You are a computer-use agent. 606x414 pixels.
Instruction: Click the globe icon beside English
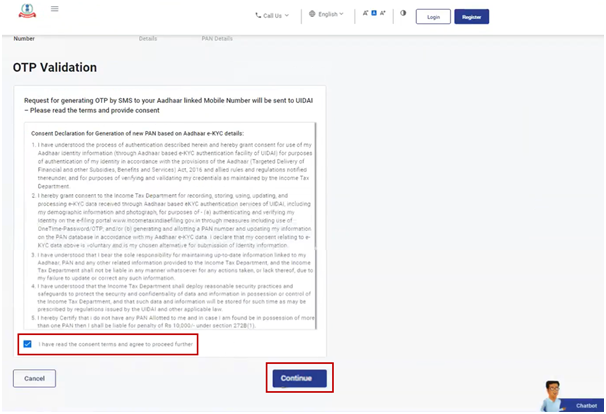[x=313, y=15]
